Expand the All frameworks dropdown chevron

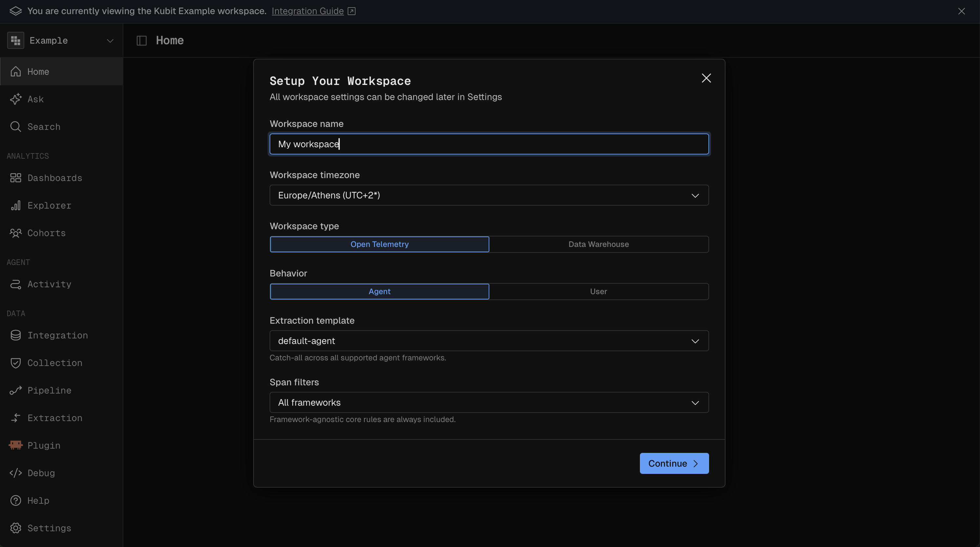tap(695, 403)
